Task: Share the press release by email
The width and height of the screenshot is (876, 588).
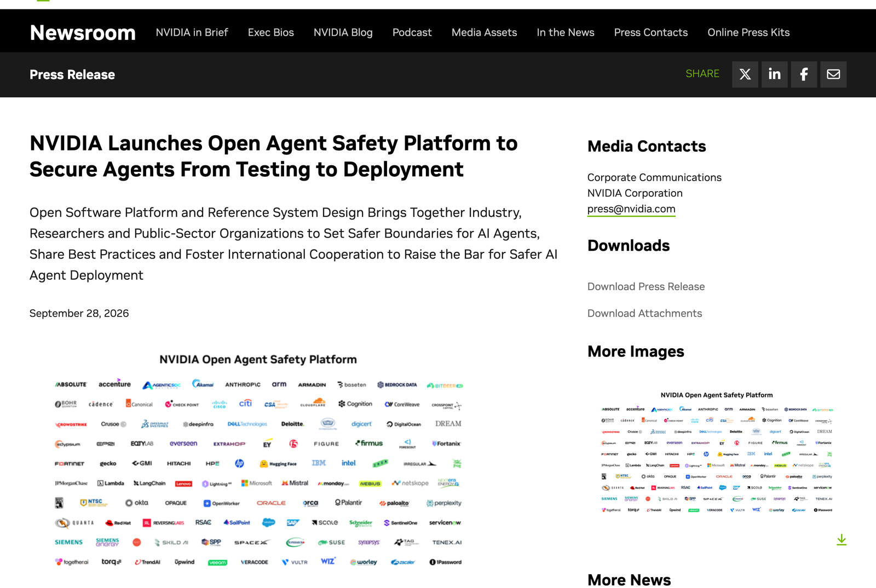Action: pyautogui.click(x=833, y=74)
